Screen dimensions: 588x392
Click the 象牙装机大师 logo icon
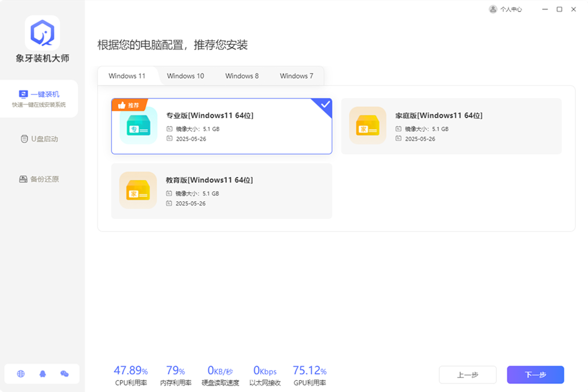42,32
